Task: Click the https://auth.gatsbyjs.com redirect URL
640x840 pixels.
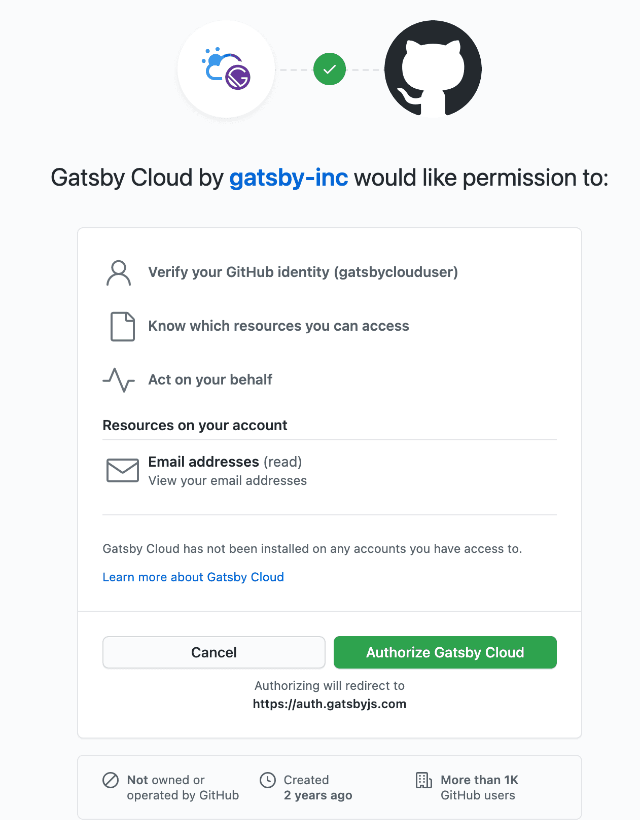Action: tap(330, 704)
